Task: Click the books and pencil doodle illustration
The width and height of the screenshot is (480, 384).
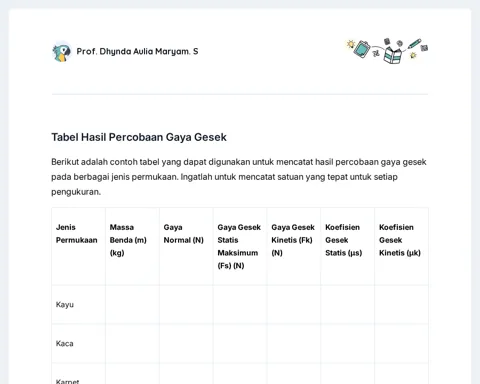Action: (x=387, y=51)
